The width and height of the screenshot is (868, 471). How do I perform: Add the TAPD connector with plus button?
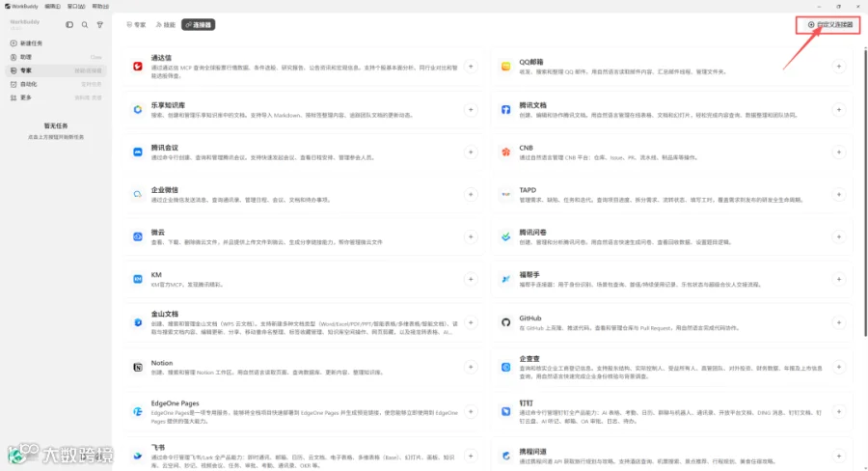pyautogui.click(x=839, y=195)
